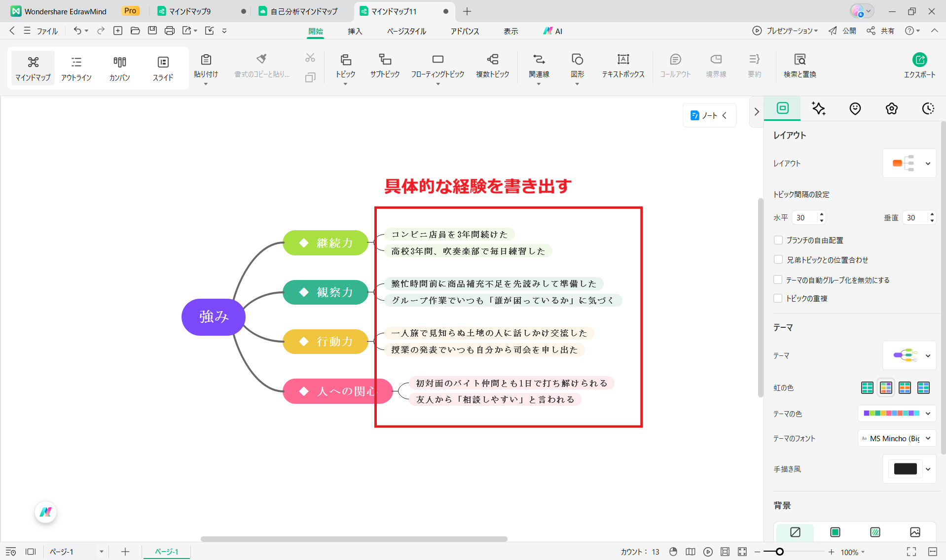Open the ページスタイル ribbon tab
This screenshot has height=560, width=946.
(x=406, y=31)
